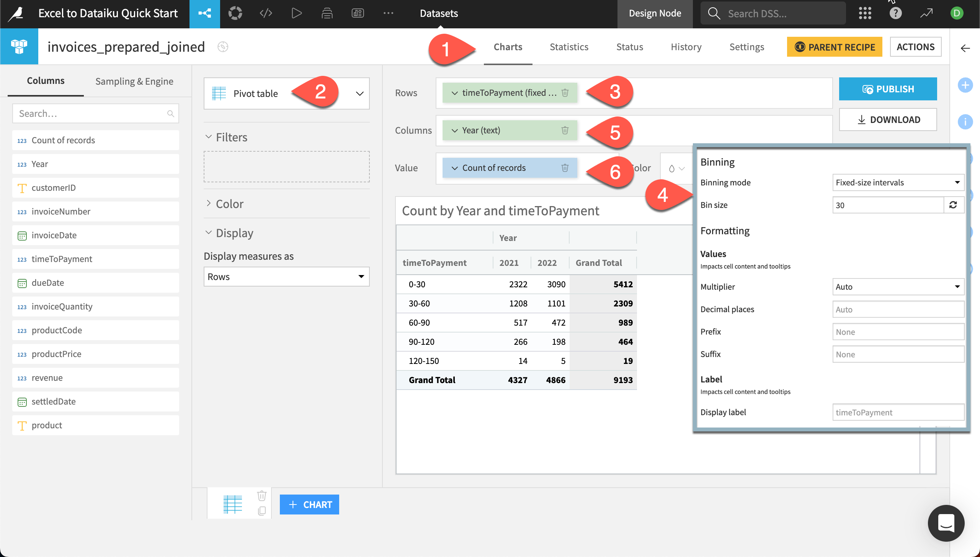
Task: Click the PARENT RECIPE button
Action: click(835, 47)
